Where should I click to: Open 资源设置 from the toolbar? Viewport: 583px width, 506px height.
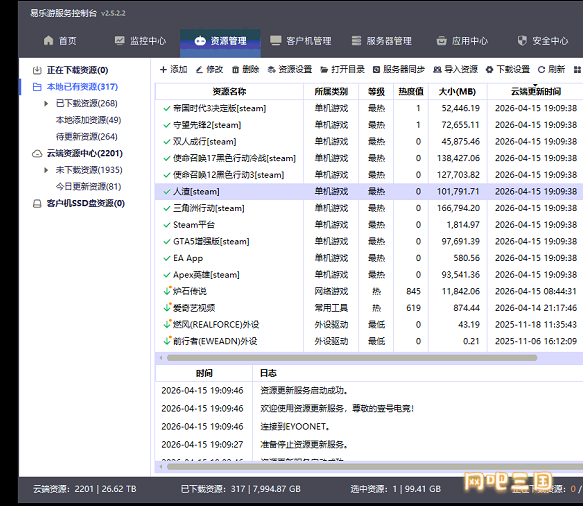290,70
